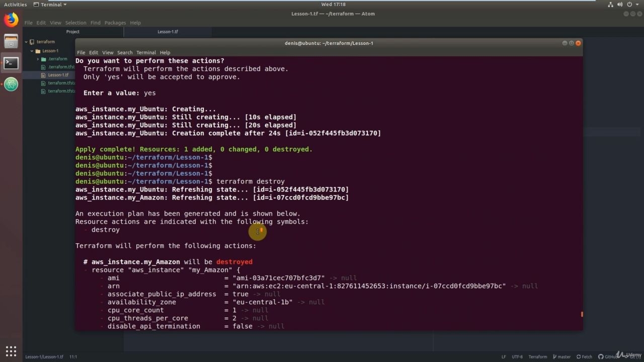
Task: Open the terminal window's Search menu
Action: pos(125,52)
